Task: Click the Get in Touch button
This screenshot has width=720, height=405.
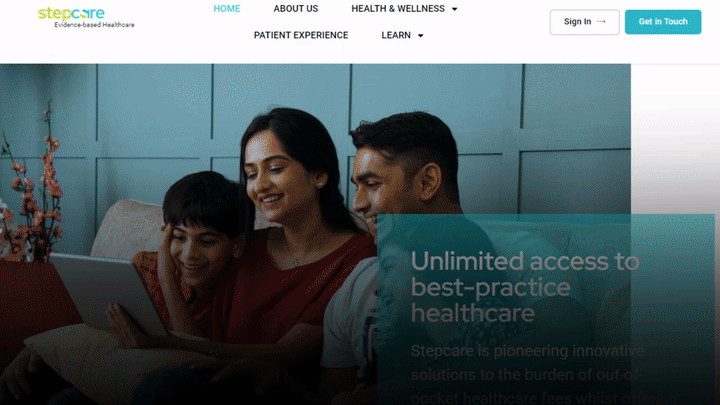Action: pos(663,22)
